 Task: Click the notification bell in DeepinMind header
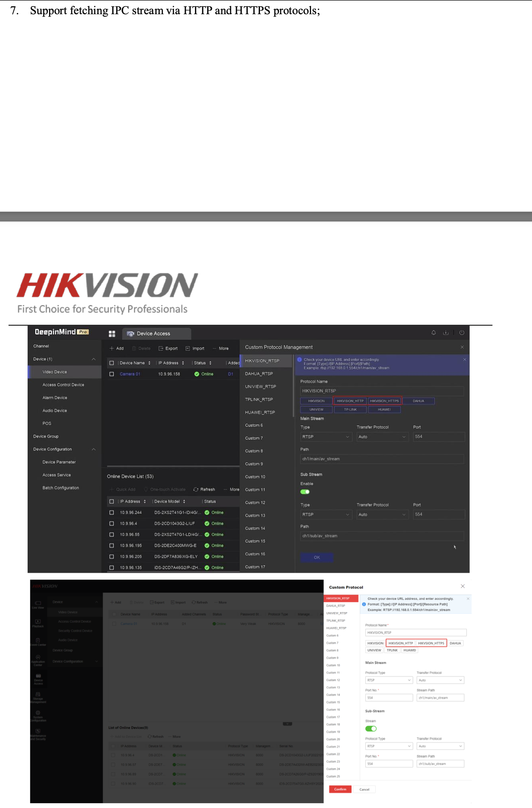coord(433,333)
